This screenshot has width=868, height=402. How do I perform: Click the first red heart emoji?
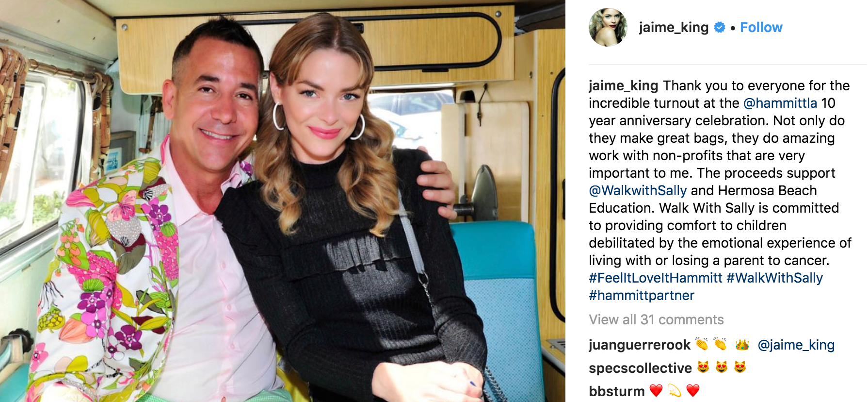(x=656, y=390)
